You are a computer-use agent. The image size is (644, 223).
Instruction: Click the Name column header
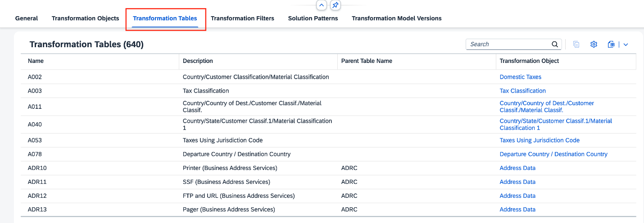[36, 61]
